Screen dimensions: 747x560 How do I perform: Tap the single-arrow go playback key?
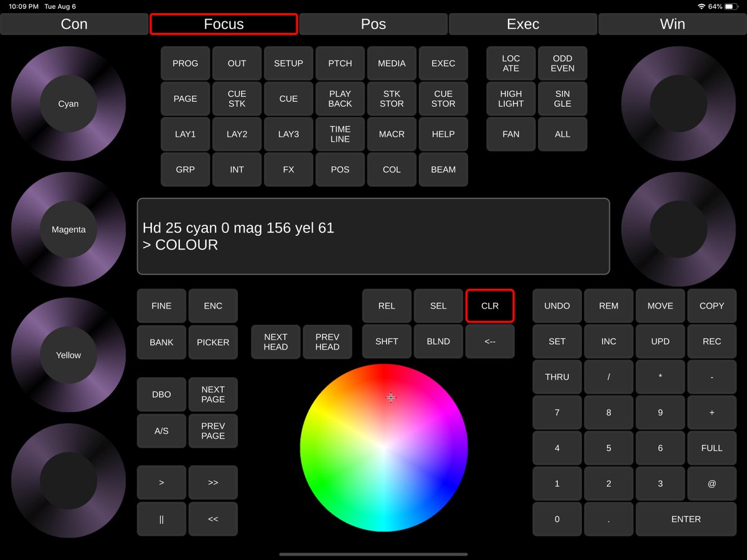click(162, 483)
